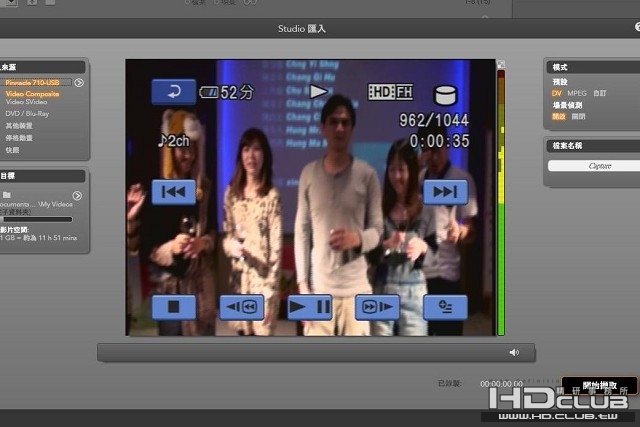Toggle full-screen preview icon above meter

tap(501, 64)
